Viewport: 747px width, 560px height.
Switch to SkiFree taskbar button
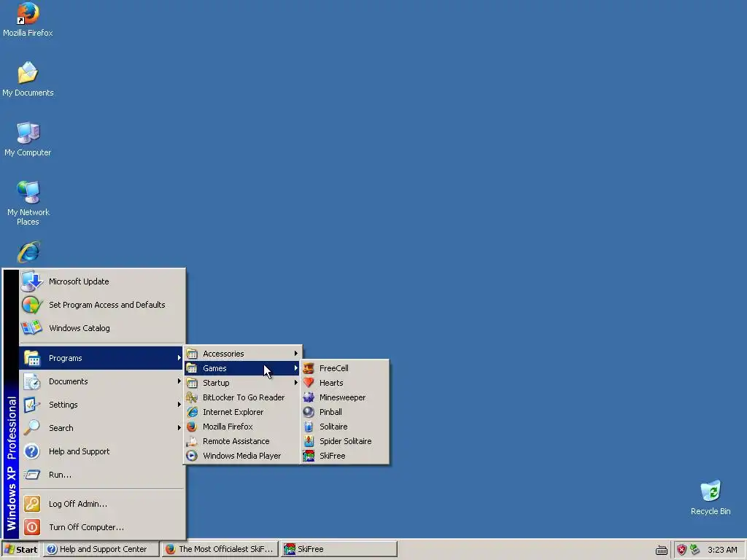pos(338,550)
